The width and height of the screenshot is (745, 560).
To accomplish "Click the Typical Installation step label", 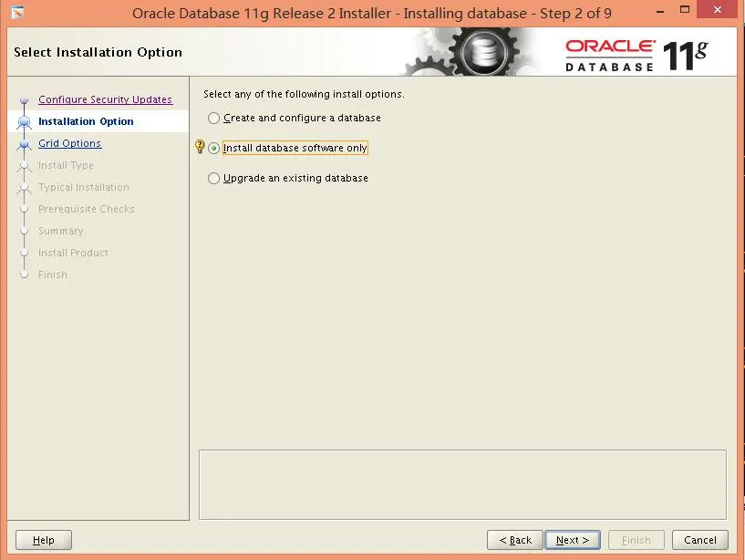I will 84,187.
